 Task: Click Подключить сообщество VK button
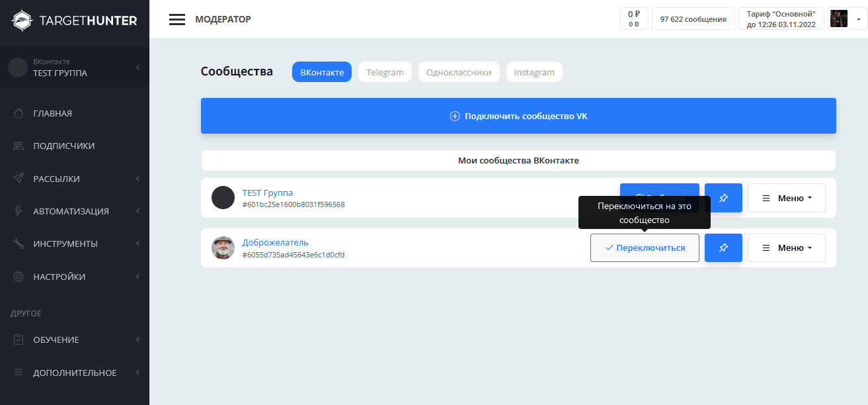point(518,116)
